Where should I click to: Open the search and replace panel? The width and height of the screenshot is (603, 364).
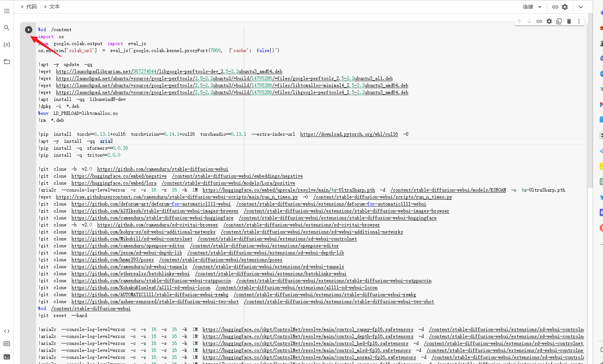coord(7,28)
